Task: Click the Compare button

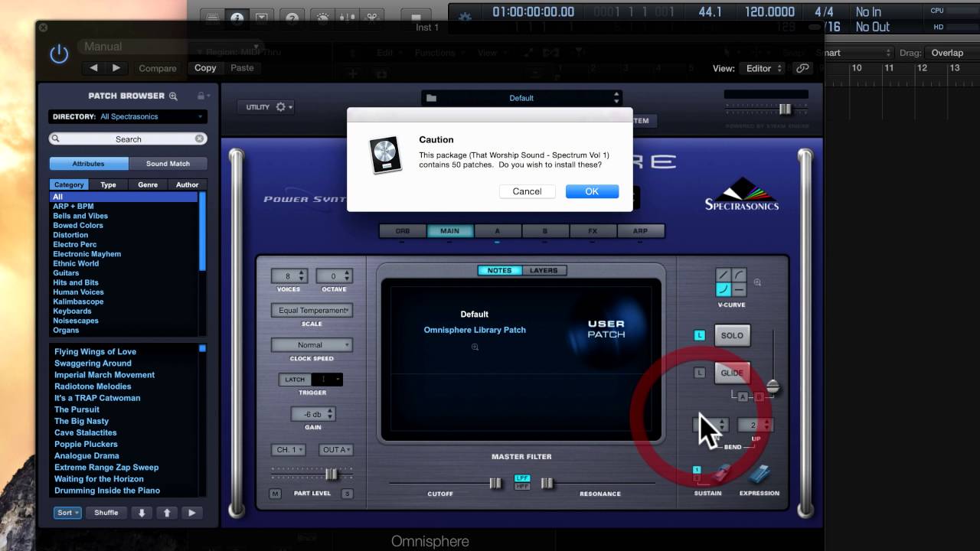Action: (158, 68)
